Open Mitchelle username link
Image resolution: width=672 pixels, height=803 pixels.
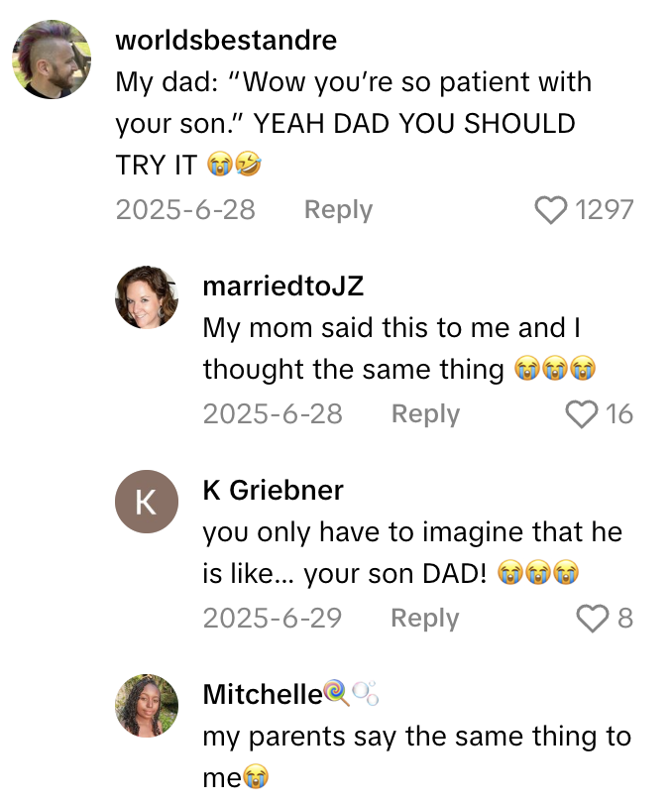(263, 695)
